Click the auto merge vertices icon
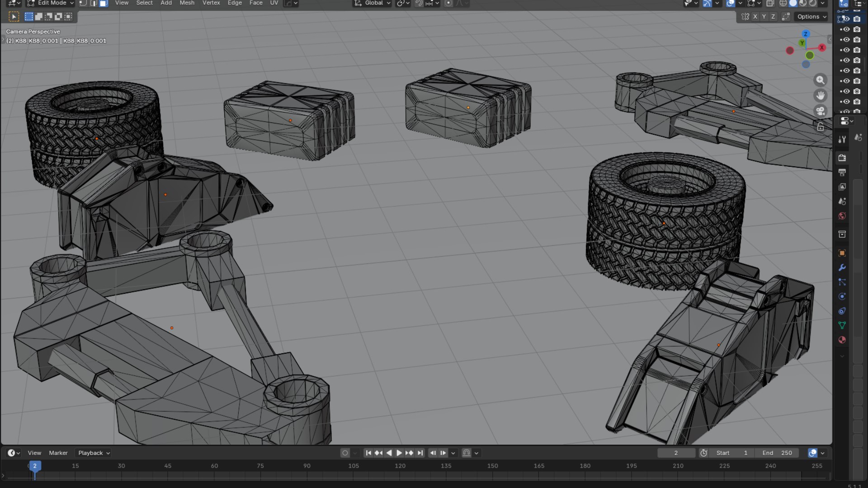The width and height of the screenshot is (868, 488). [786, 17]
